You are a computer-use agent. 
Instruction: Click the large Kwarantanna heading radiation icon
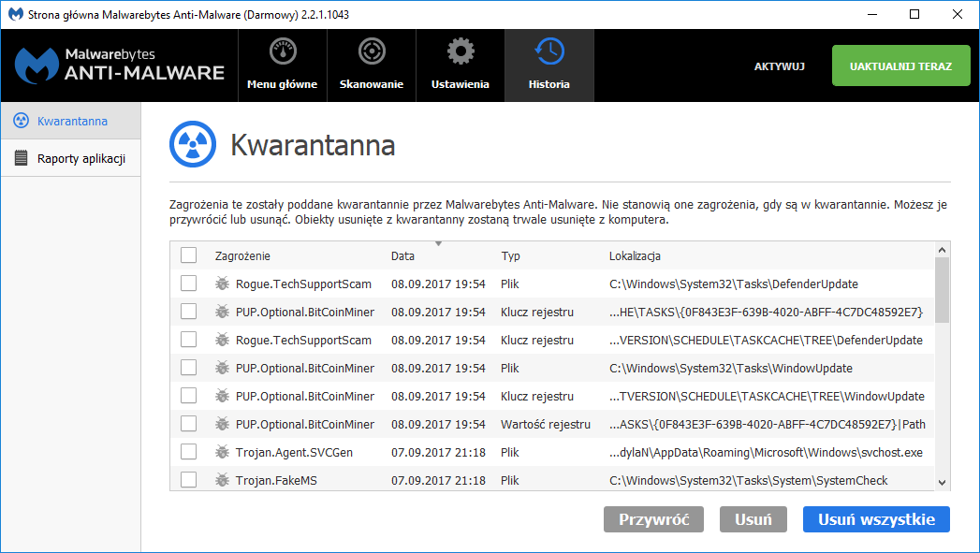click(x=193, y=144)
